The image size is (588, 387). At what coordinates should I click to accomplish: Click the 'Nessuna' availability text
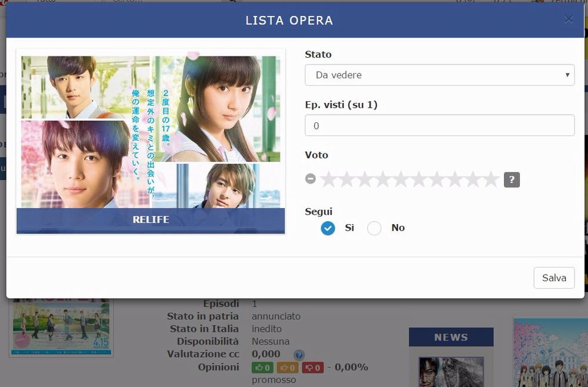coord(270,342)
